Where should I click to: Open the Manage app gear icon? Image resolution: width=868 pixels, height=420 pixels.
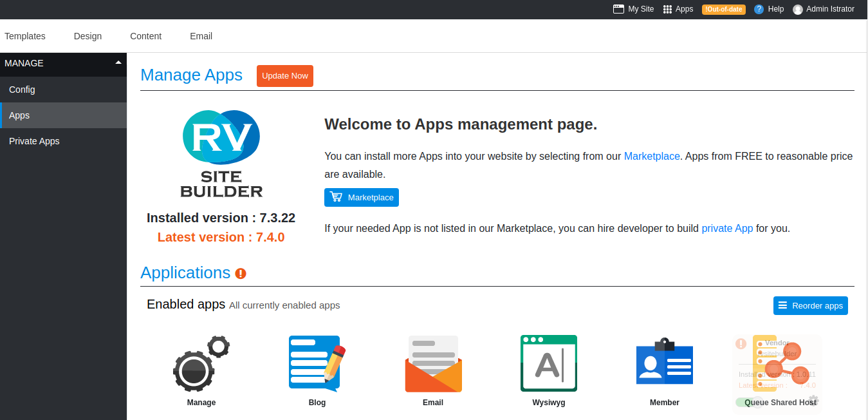pyautogui.click(x=201, y=364)
